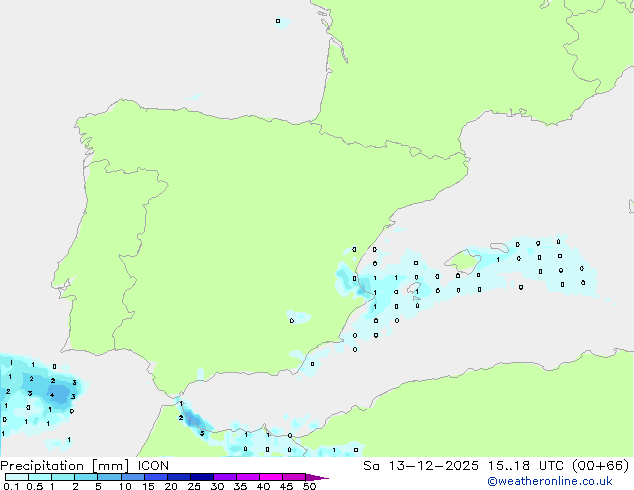
Task: Click the 45–50 mm legend swatch
Action: click(294, 477)
